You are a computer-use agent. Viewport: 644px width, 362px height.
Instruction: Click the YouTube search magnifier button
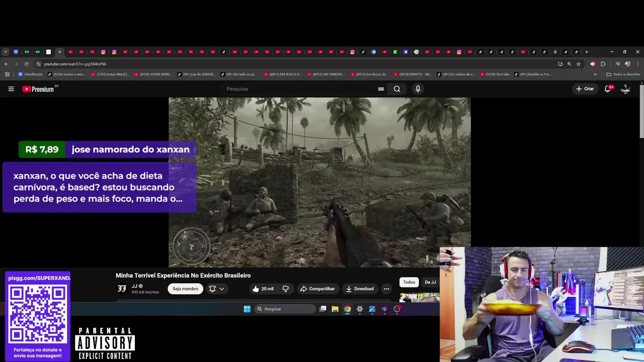tap(397, 89)
